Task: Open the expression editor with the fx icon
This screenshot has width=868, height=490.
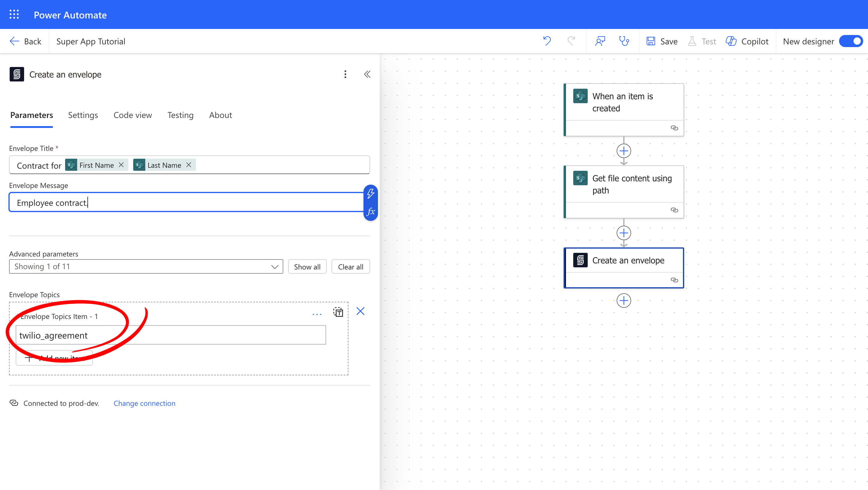Action: (371, 212)
